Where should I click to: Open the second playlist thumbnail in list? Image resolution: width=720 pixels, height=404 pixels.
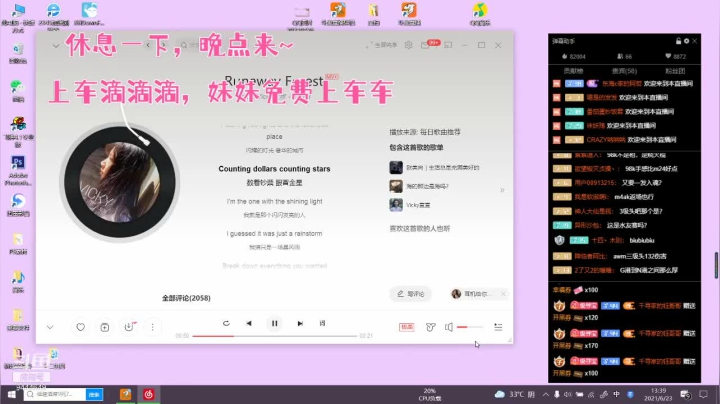click(396, 186)
